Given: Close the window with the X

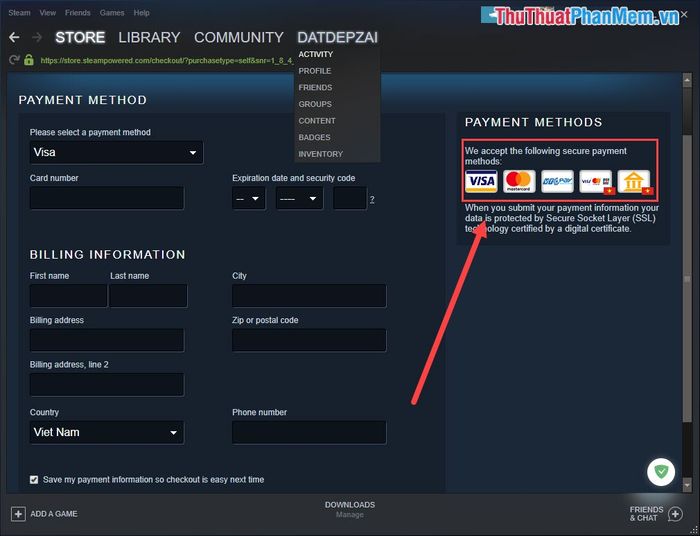Looking at the screenshot, I should (x=684, y=15).
